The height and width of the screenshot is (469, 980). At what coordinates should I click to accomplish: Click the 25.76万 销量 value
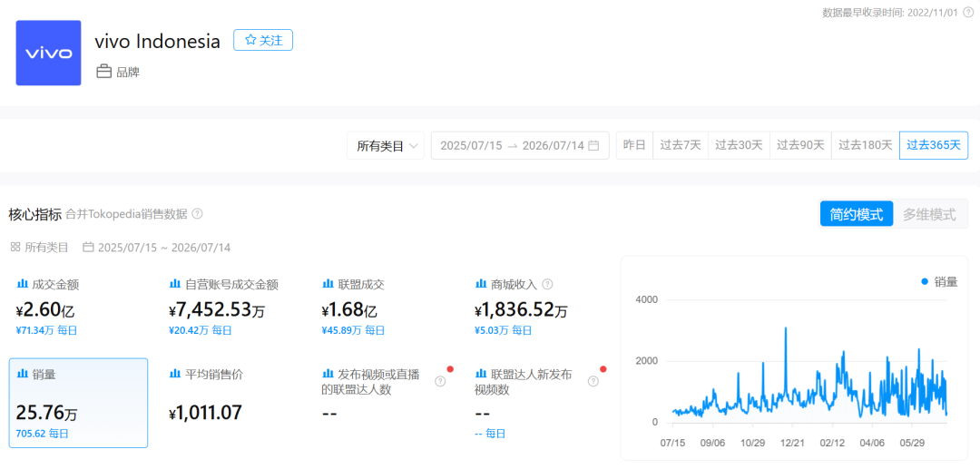coord(47,413)
